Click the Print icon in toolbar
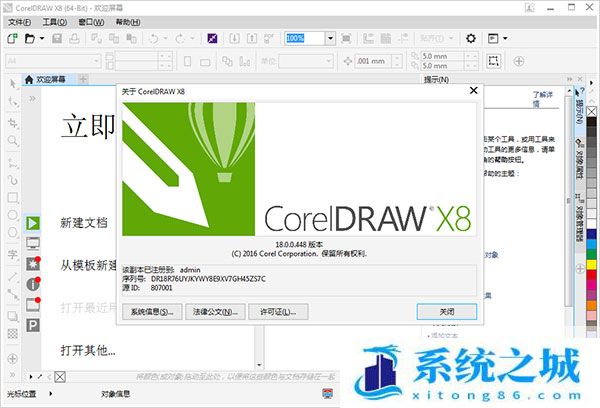The image size is (600, 408). click(x=74, y=39)
